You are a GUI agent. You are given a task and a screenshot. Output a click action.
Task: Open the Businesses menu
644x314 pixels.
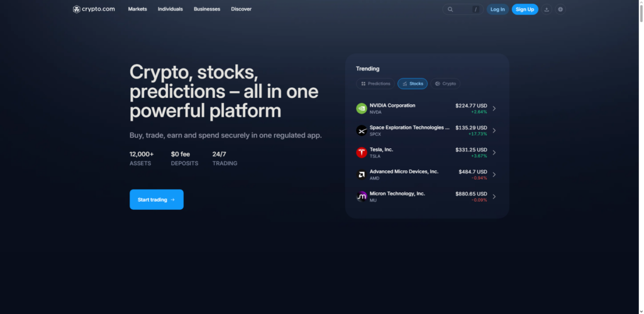click(207, 9)
